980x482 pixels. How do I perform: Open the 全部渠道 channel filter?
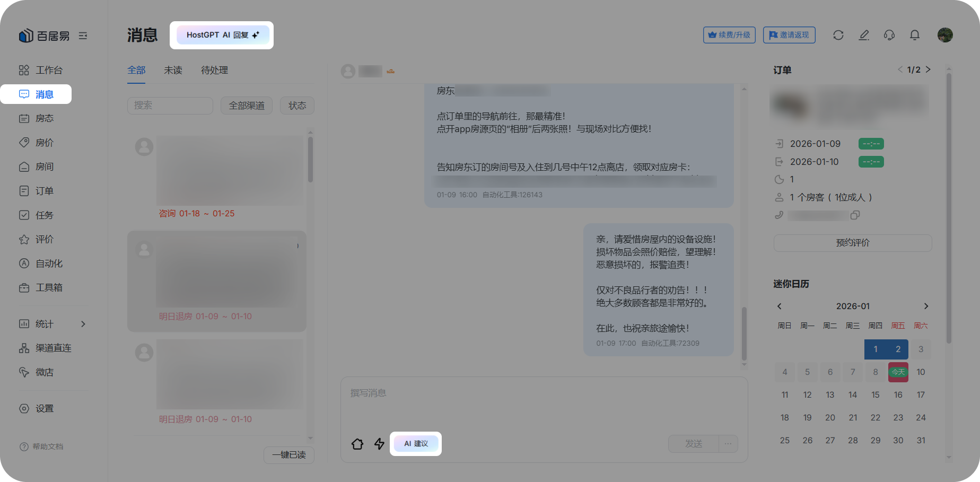pos(247,106)
